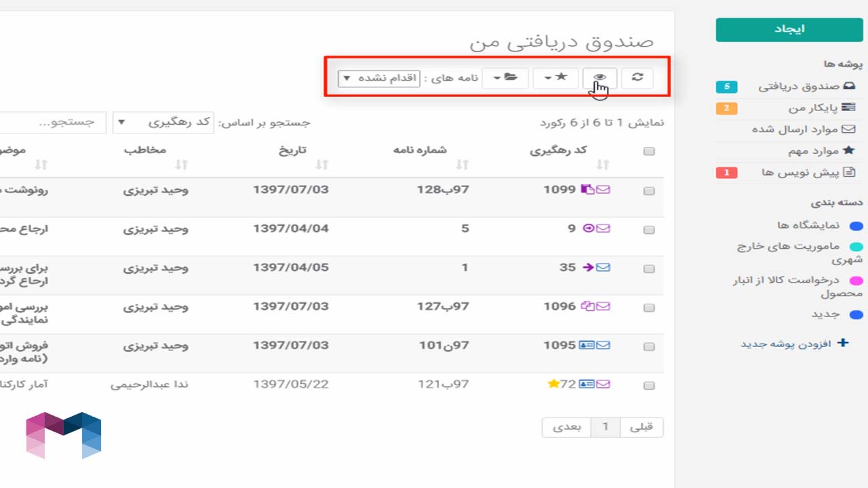
Task: Click magenta color dot of درخواست کالا
Action: (856, 281)
